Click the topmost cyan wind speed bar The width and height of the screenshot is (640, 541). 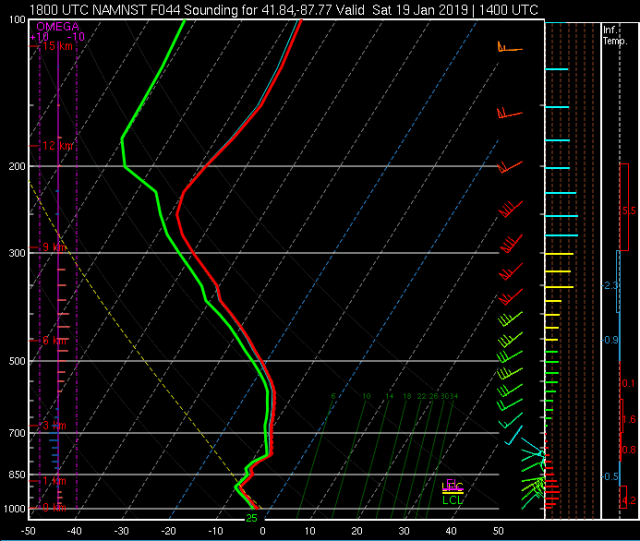click(x=557, y=69)
